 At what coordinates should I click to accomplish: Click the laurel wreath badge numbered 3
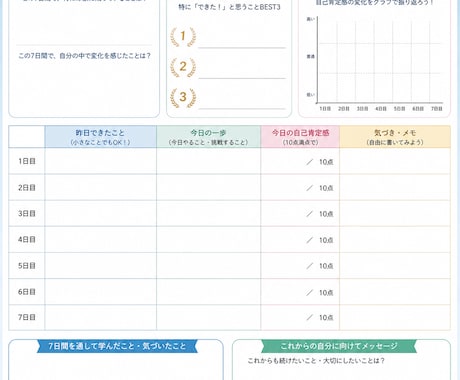pos(183,97)
